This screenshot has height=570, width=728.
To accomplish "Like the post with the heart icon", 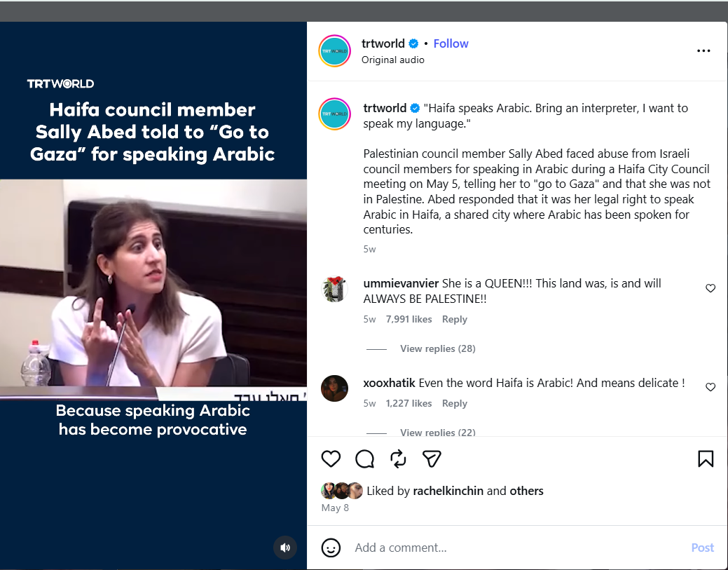I will [331, 459].
